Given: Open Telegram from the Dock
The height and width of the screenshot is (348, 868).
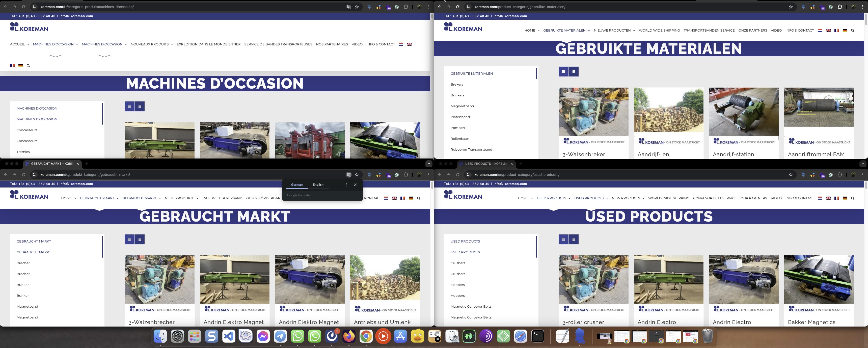Looking at the screenshot, I should [x=280, y=336].
